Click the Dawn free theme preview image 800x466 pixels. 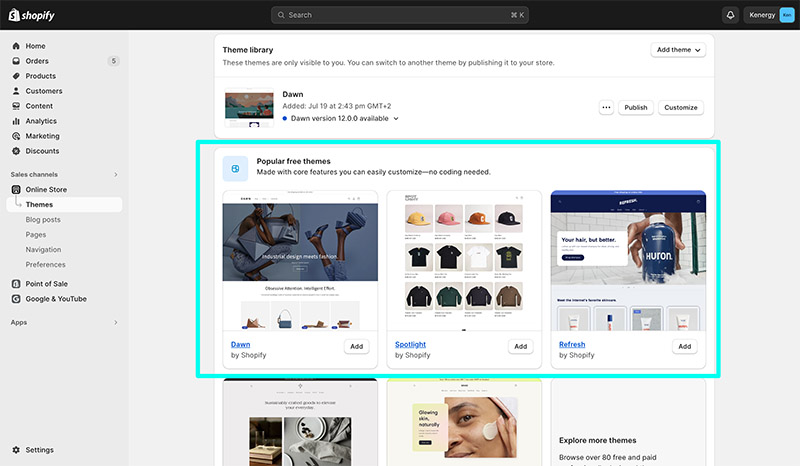(300, 261)
